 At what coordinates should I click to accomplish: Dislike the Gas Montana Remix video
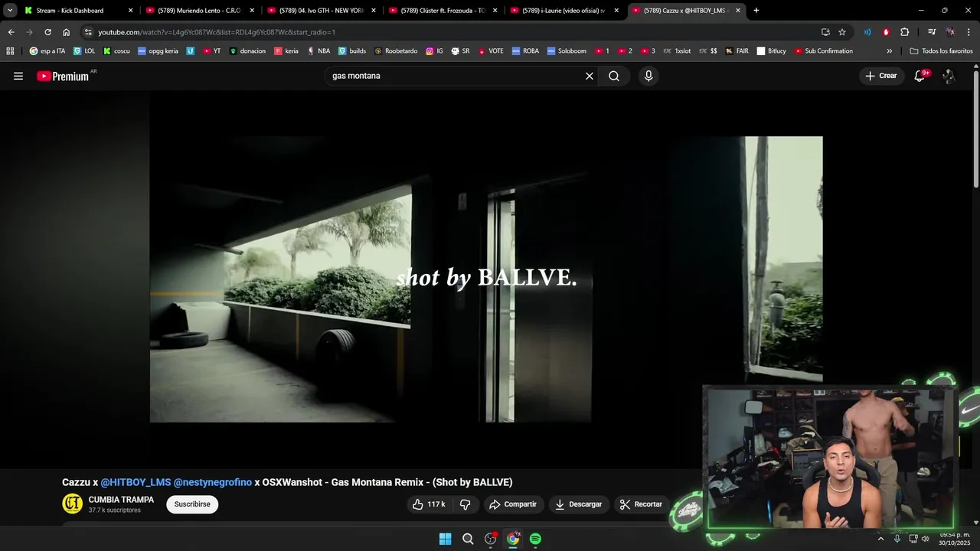click(465, 504)
